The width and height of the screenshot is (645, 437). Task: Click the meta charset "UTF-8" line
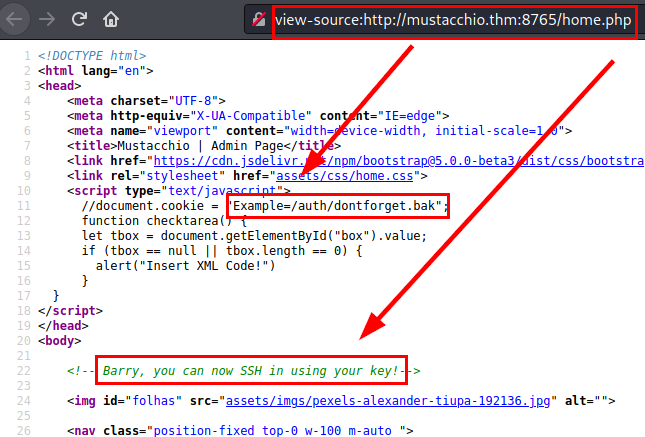[146, 101]
